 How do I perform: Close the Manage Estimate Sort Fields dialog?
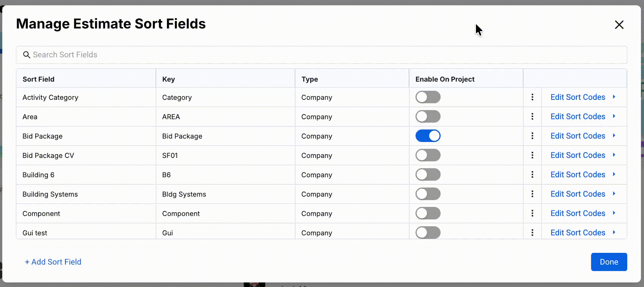click(x=619, y=25)
